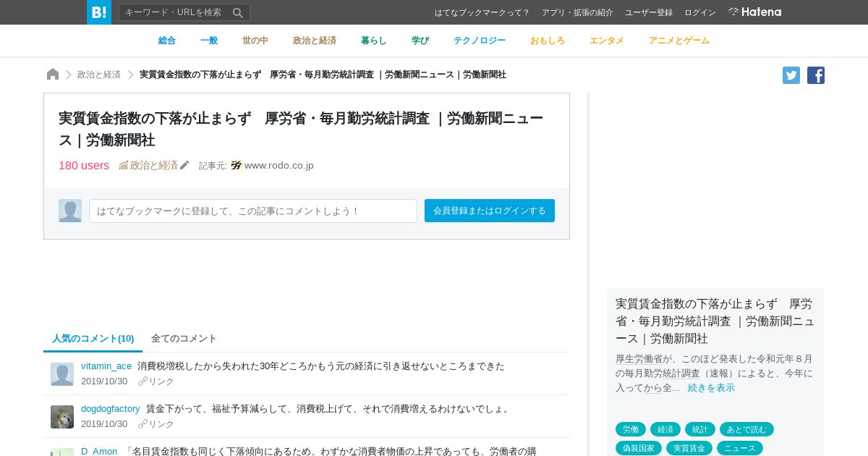Image resolution: width=868 pixels, height=456 pixels.
Task: Open vitamin_ace username link
Action: (106, 366)
